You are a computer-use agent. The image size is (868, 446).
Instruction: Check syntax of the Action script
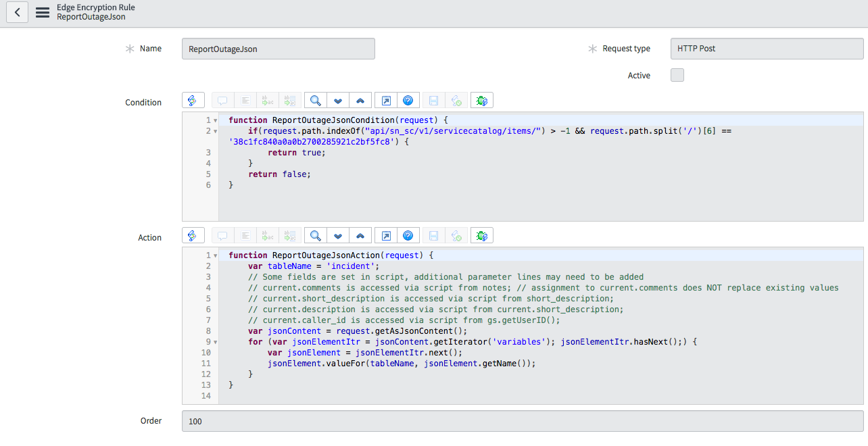point(456,235)
